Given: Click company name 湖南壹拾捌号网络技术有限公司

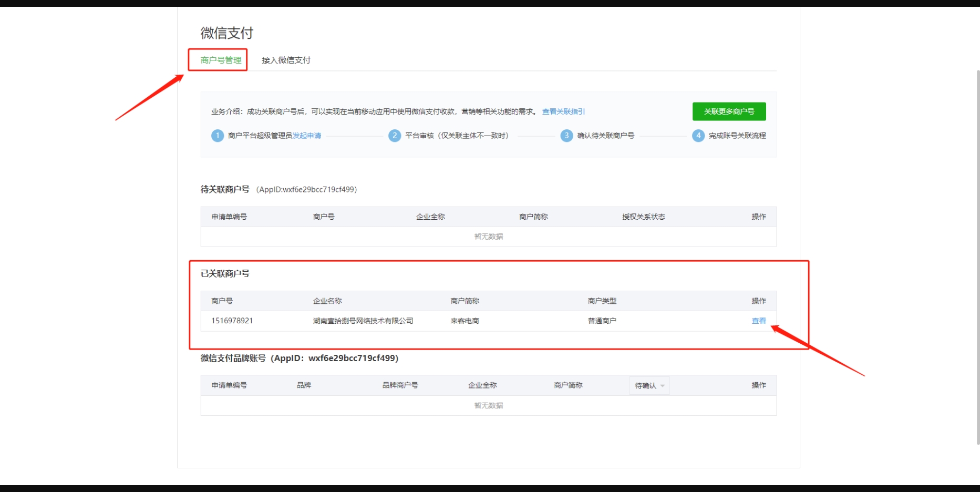Looking at the screenshot, I should pos(363,321).
